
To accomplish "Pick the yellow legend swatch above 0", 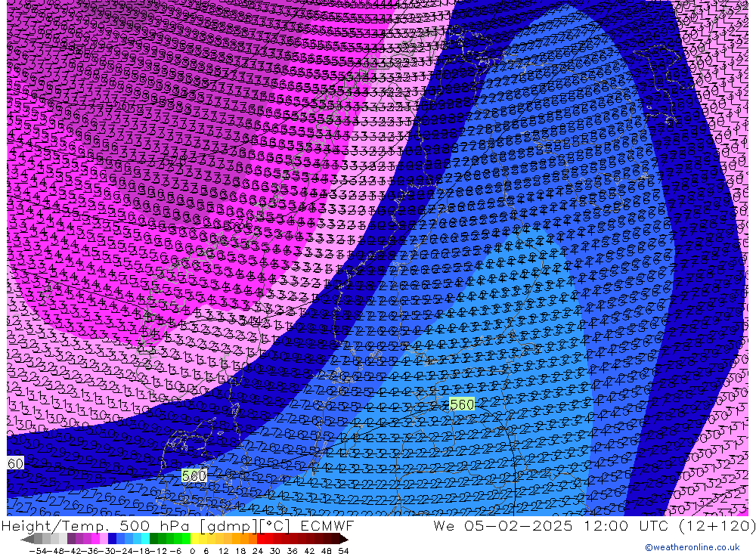I will click(x=194, y=539).
